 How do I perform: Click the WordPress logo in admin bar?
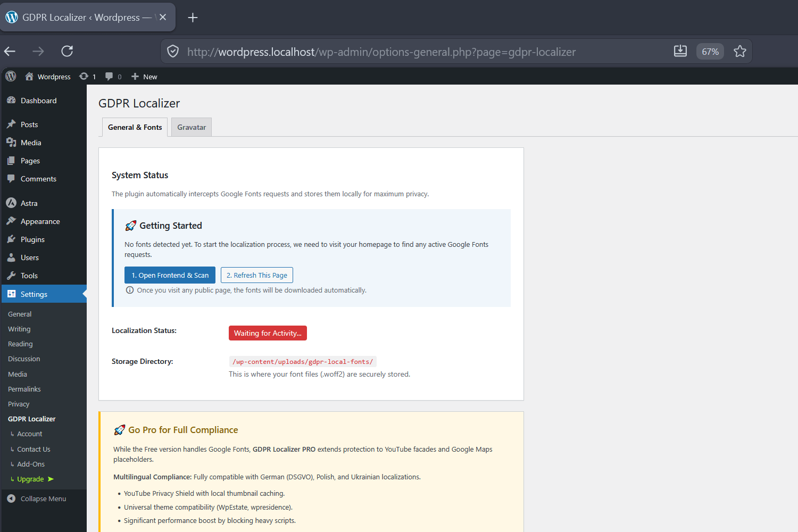[x=11, y=76]
